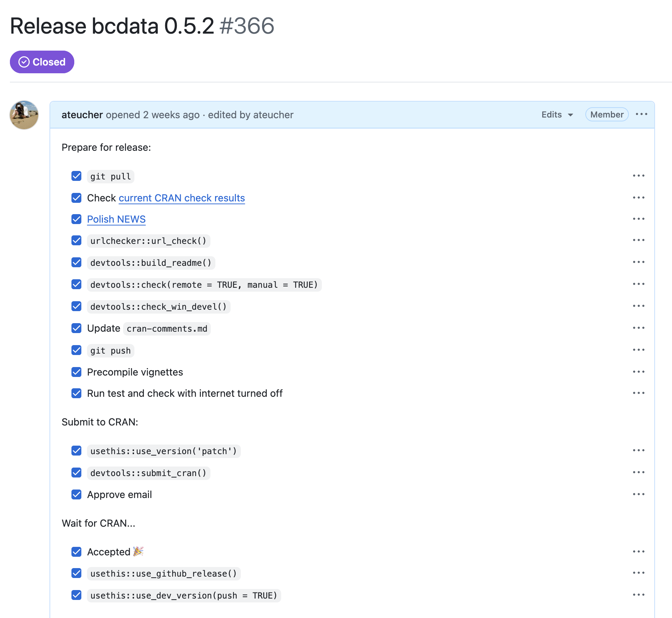
Task: Open the ellipsis menu for the Accepted item
Action: click(638, 552)
